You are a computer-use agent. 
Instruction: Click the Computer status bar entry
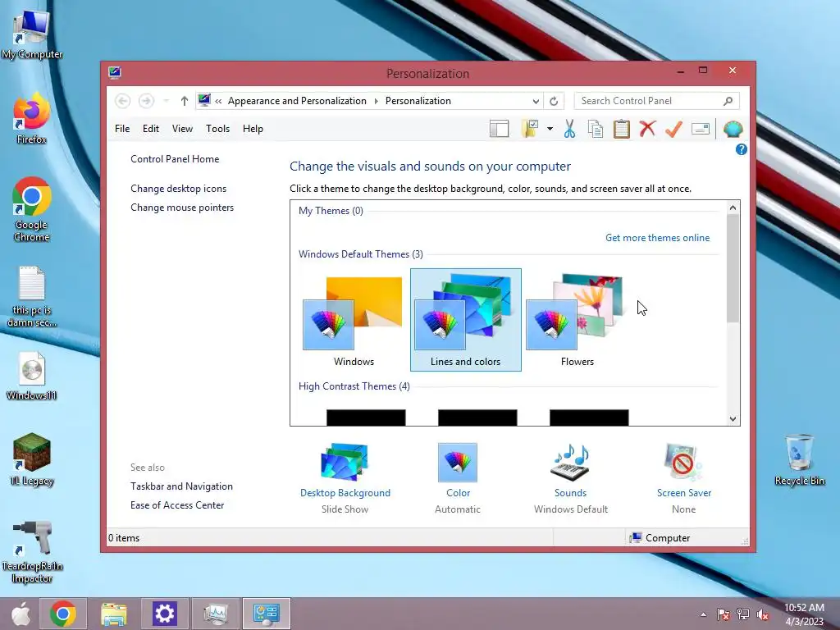pos(660,538)
